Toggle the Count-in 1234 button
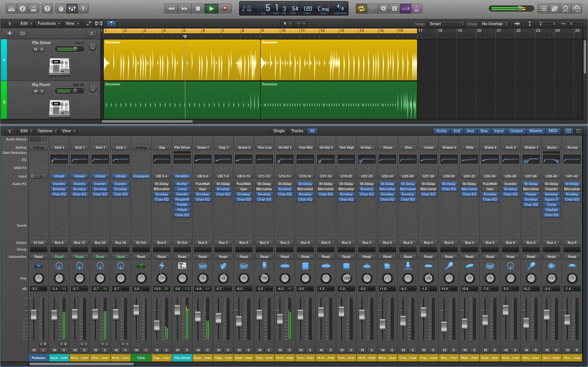Viewport: 588px width, 367px height. coord(405,8)
